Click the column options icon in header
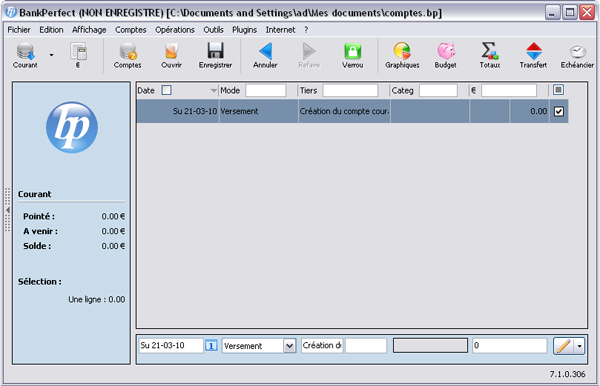Image resolution: width=600 pixels, height=386 pixels. (558, 90)
